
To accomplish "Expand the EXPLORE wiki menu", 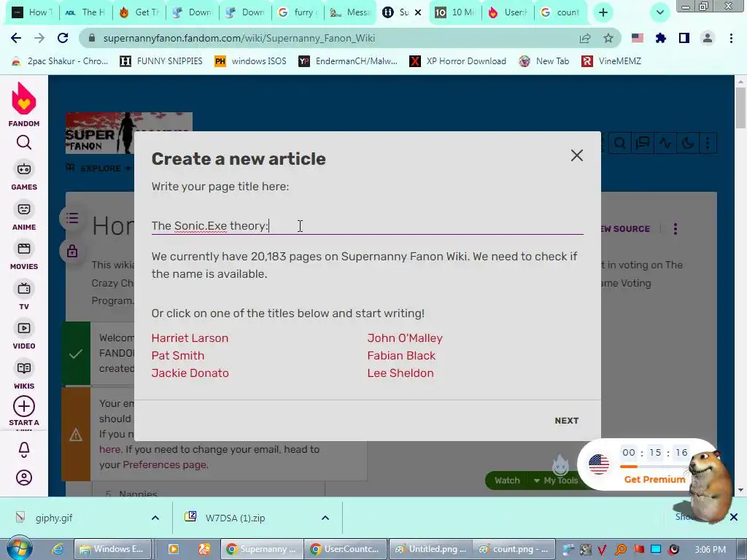I will point(99,168).
